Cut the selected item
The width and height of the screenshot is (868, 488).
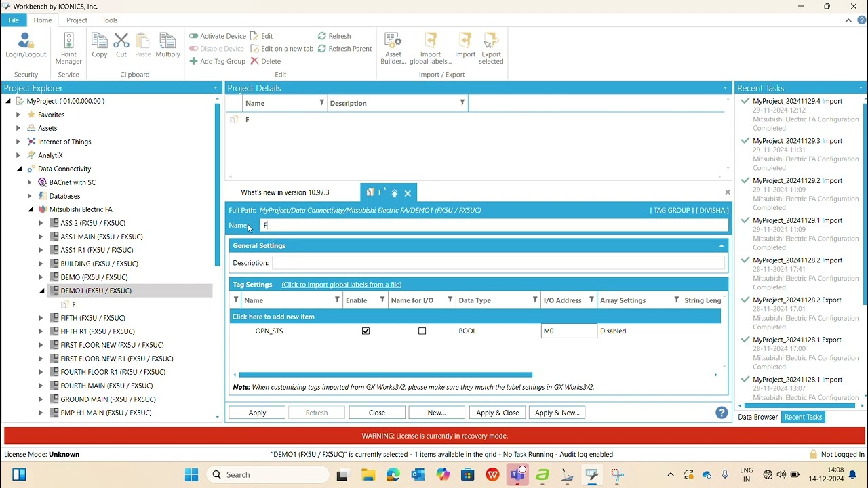(121, 45)
